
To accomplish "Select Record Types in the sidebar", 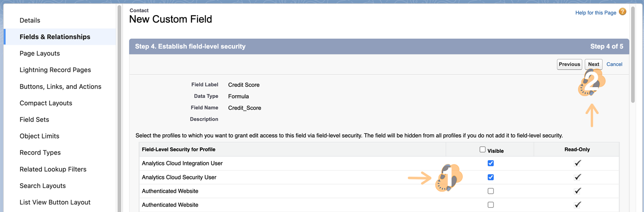I will coord(40,153).
